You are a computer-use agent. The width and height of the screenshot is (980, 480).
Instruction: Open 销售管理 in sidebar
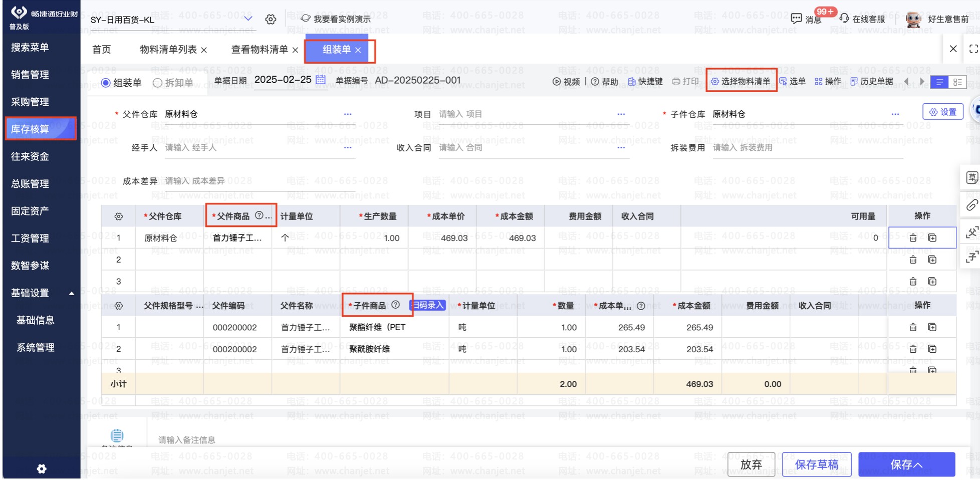(30, 75)
